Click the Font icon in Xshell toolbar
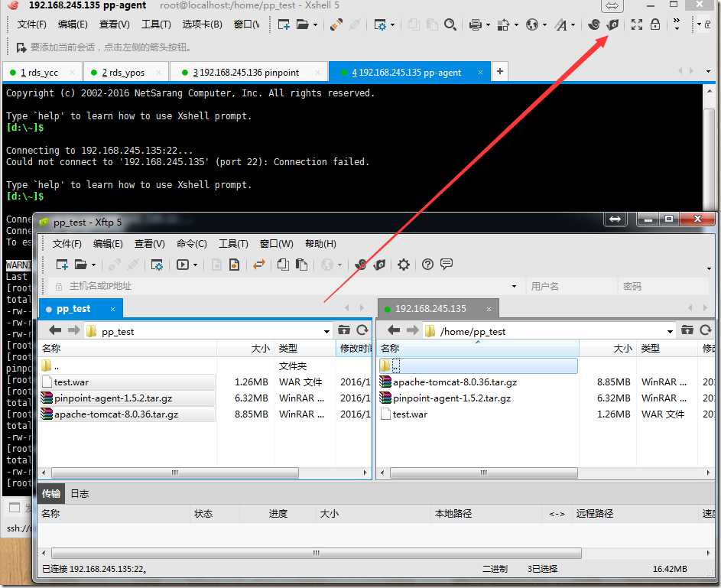The width and height of the screenshot is (721, 588). pos(560,24)
